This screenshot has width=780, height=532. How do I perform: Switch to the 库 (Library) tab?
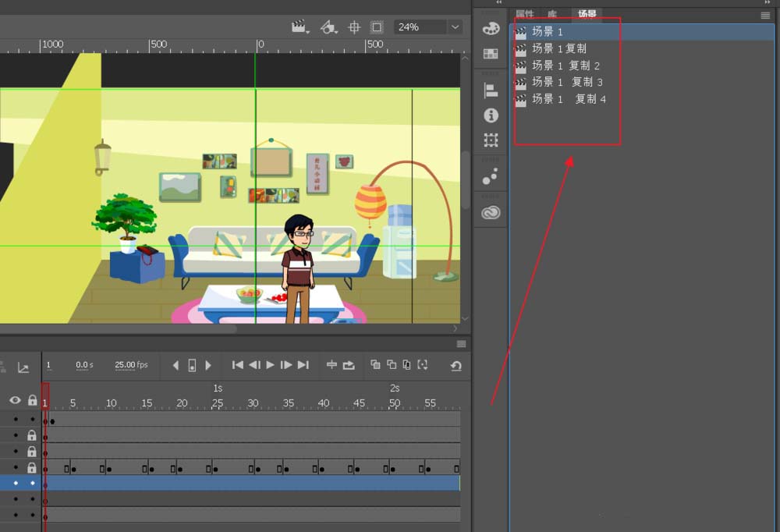pos(552,14)
